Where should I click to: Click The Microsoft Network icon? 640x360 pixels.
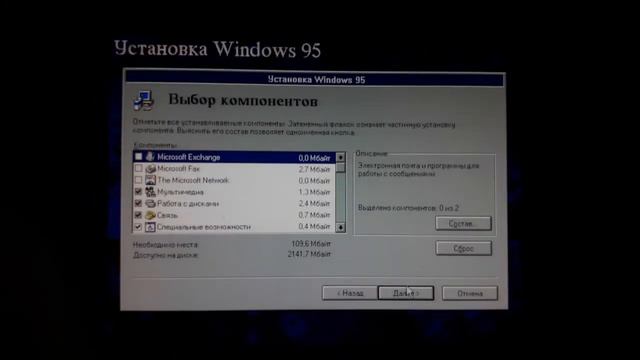(x=150, y=180)
